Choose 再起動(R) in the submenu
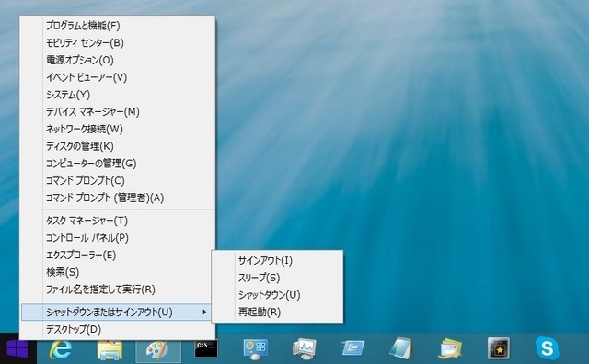The height and width of the screenshot is (364, 589). pos(278,312)
